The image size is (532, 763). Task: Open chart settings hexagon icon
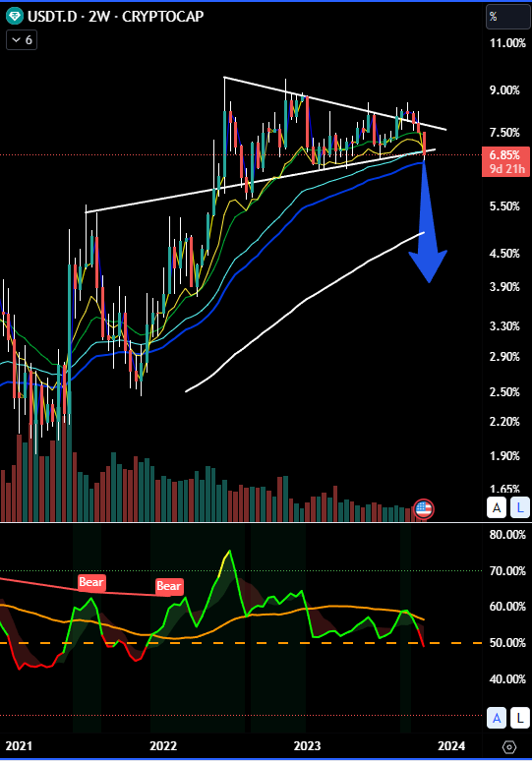[x=509, y=746]
